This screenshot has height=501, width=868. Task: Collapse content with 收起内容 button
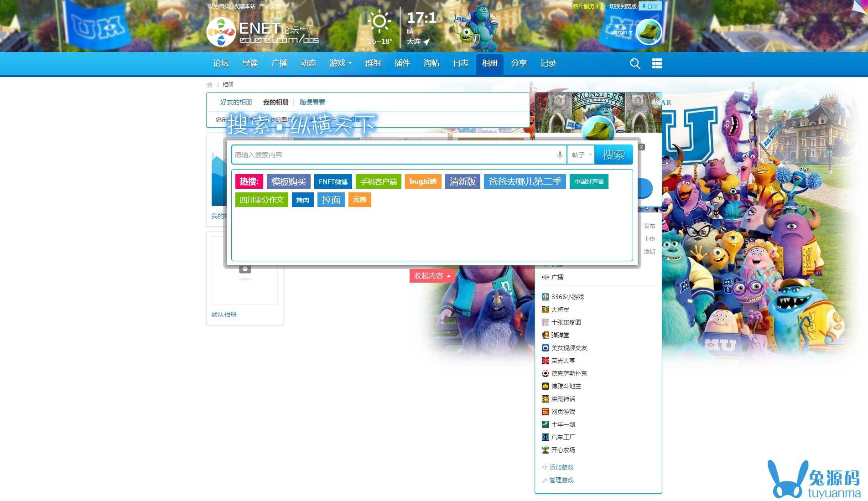pos(432,276)
